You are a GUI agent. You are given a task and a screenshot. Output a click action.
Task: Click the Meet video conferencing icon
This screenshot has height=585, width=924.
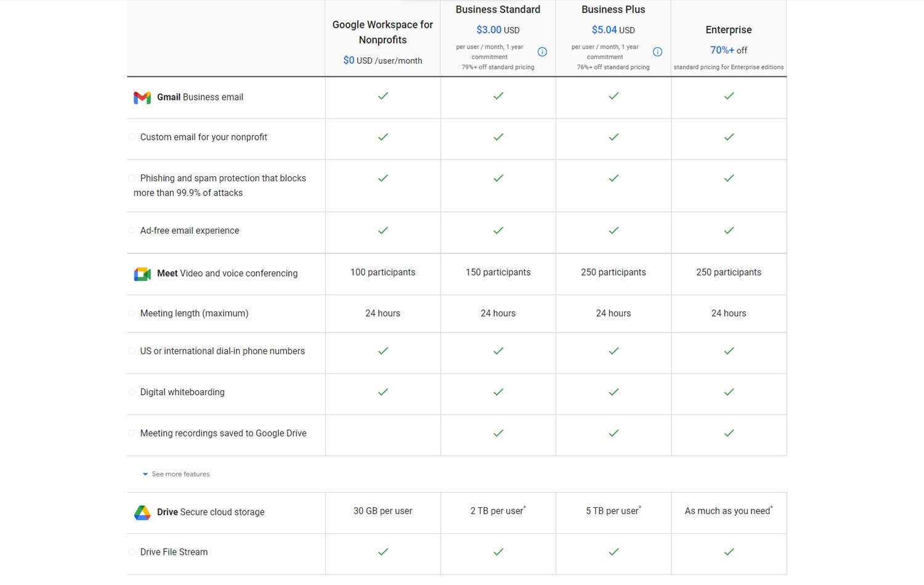[x=142, y=274]
